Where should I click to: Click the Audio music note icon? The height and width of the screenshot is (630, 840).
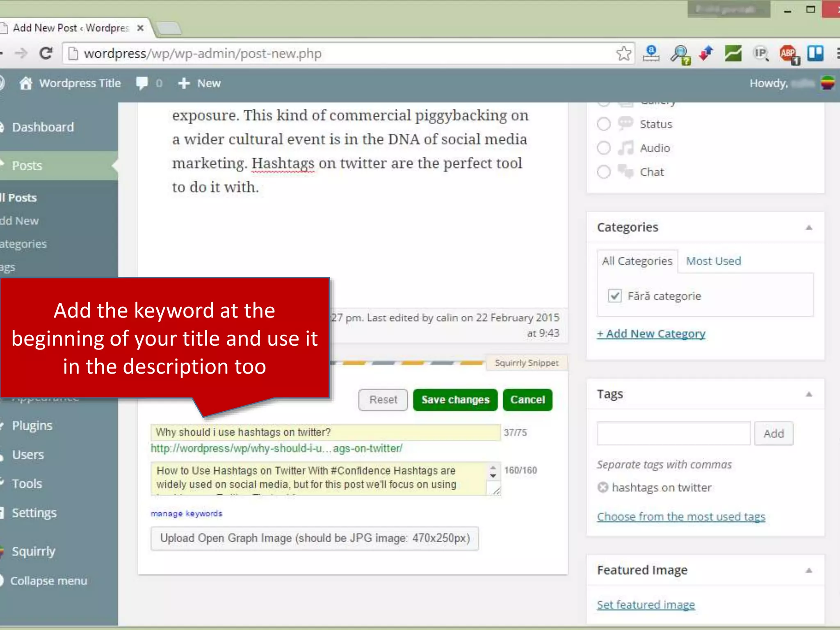point(625,148)
